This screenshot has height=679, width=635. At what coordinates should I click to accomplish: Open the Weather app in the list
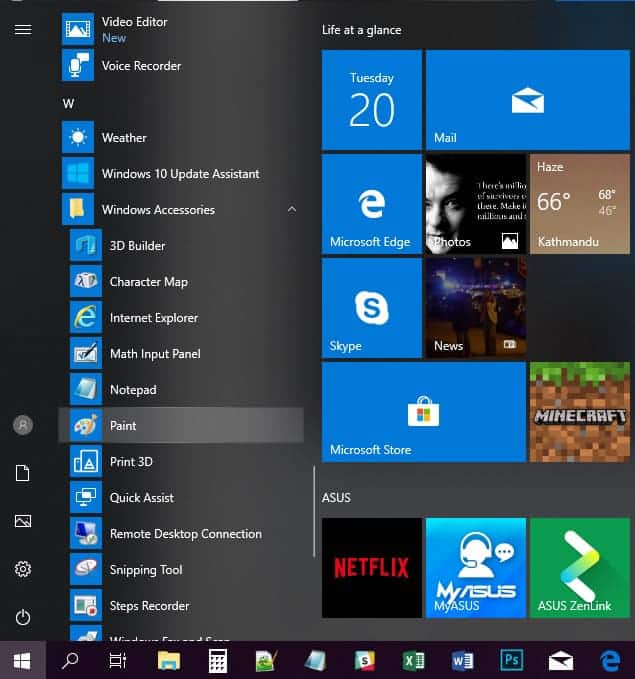point(182,137)
